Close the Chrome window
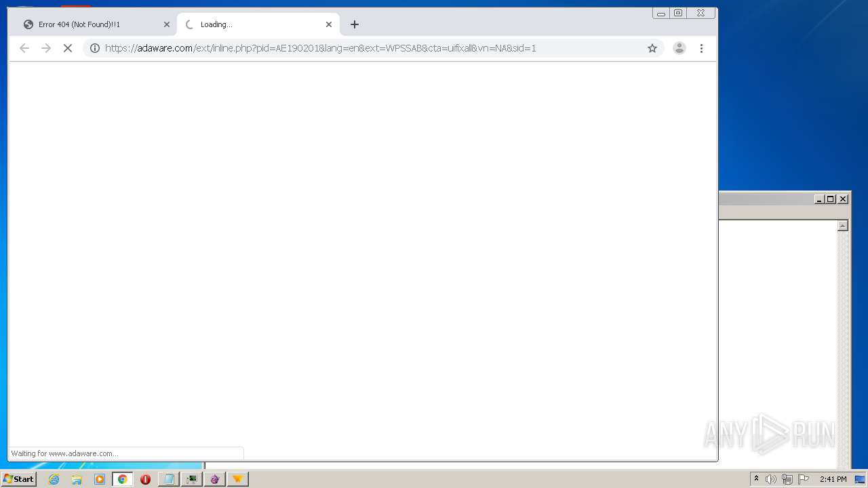Screen dimensions: 868x488 701,13
